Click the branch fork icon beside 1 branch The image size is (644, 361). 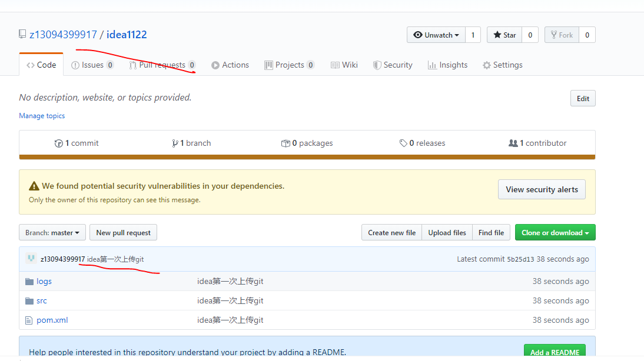coord(175,143)
